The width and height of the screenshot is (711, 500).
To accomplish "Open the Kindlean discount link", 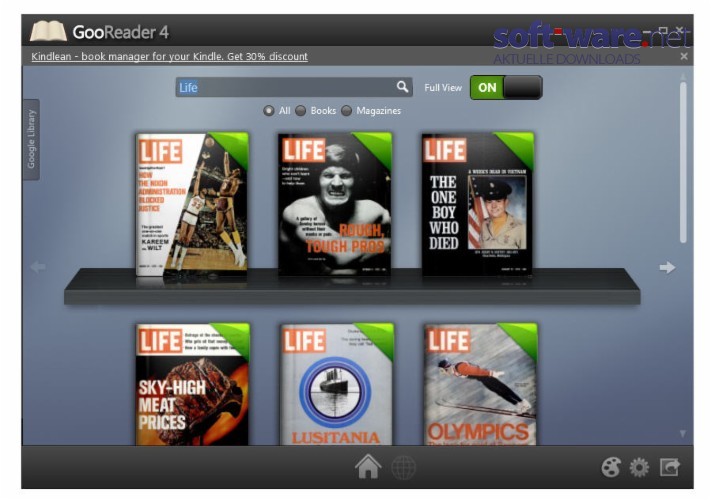I will (169, 57).
